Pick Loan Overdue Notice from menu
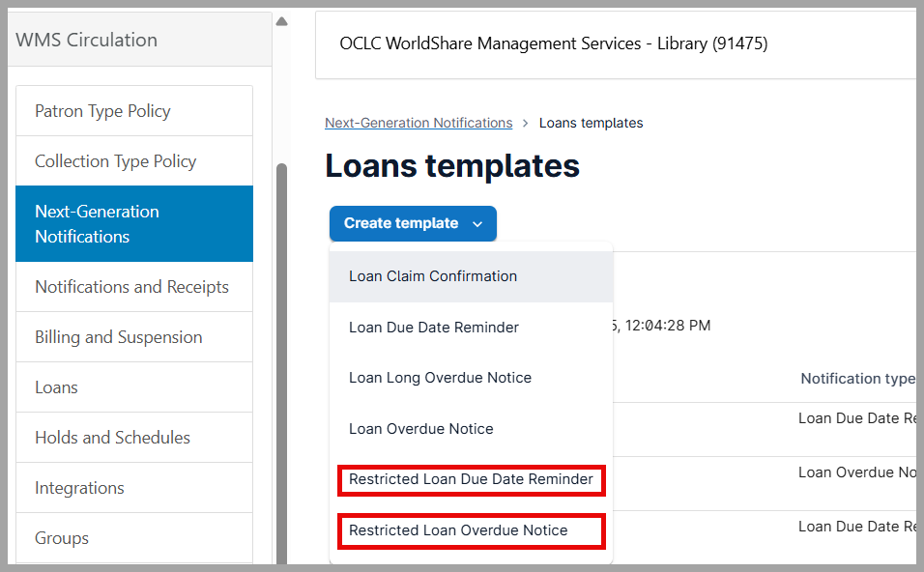The height and width of the screenshot is (572, 924). (420, 429)
